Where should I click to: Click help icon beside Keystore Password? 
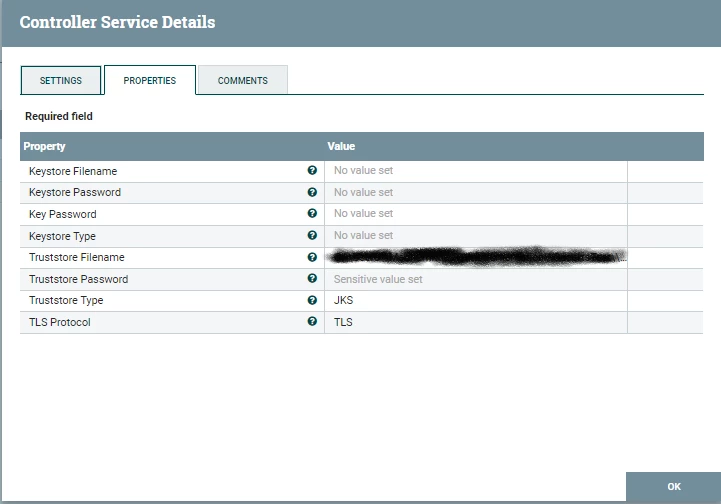point(312,192)
